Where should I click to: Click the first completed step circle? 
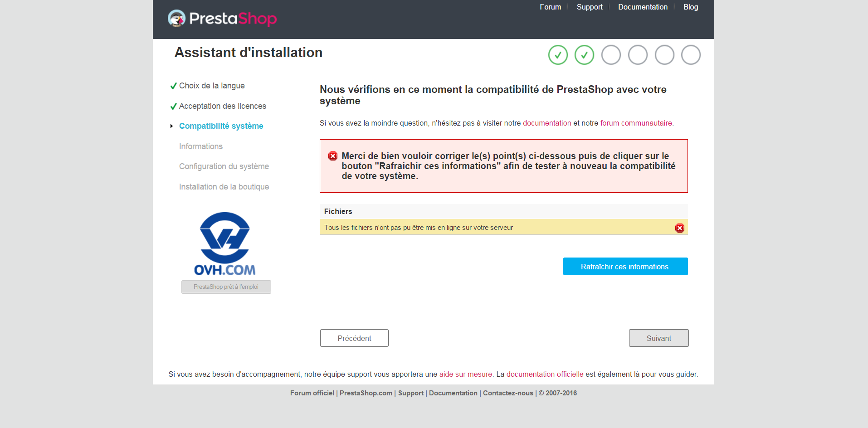(x=558, y=55)
